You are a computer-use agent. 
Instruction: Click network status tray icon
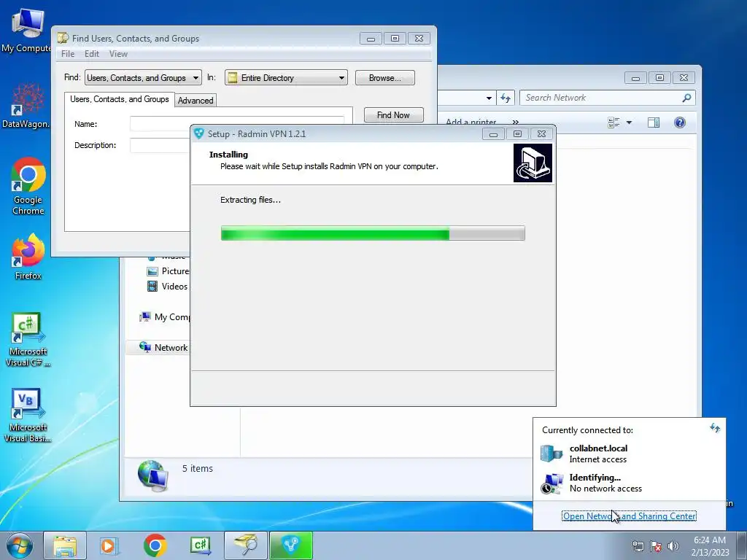coord(638,546)
